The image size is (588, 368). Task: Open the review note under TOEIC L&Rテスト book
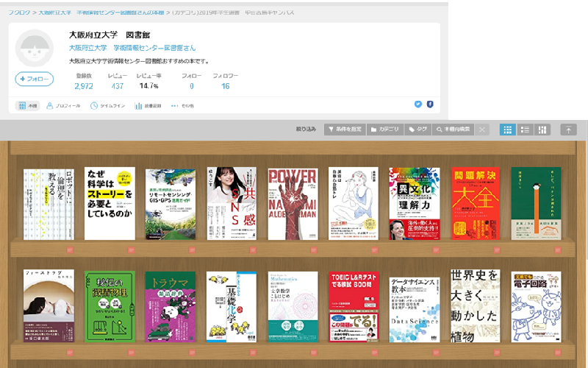(x=375, y=353)
